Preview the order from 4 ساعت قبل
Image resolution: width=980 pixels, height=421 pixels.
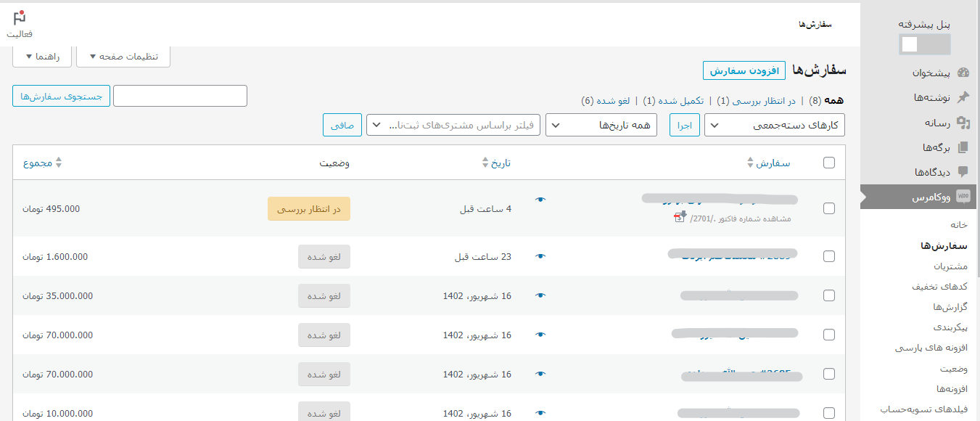(540, 200)
